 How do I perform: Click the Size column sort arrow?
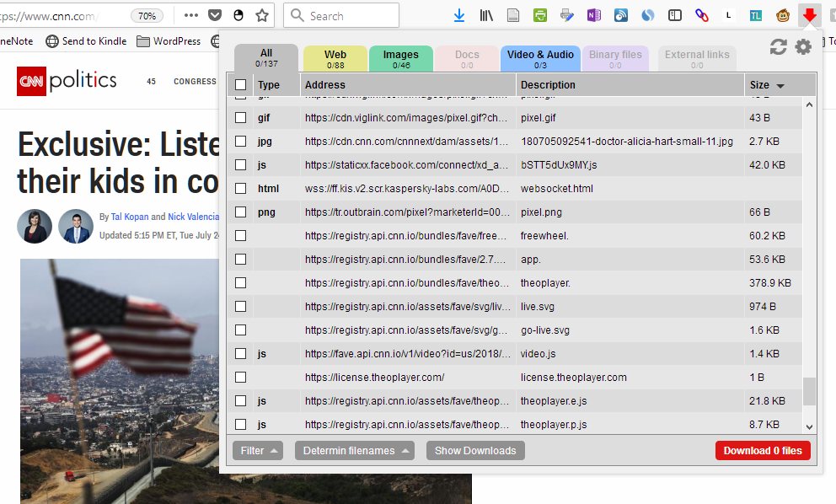780,86
